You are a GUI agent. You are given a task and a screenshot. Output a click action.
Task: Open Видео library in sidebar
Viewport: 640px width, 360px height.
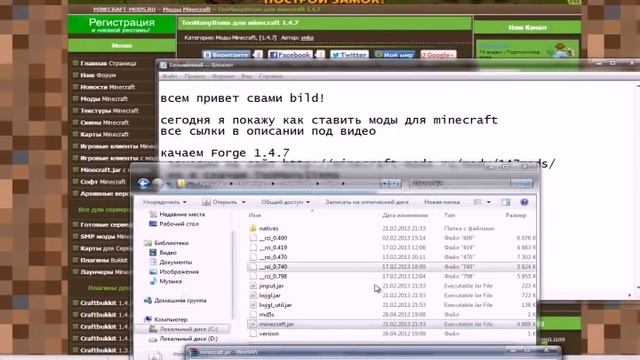tap(163, 253)
